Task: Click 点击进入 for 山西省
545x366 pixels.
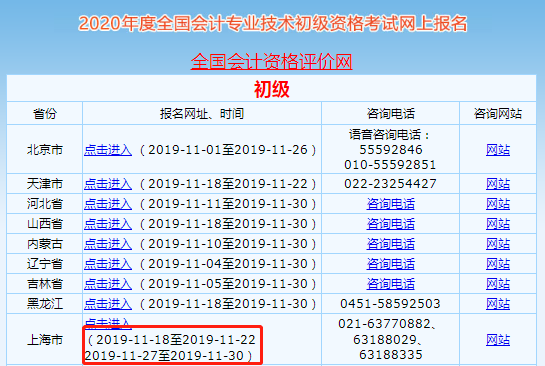Action: pos(108,224)
